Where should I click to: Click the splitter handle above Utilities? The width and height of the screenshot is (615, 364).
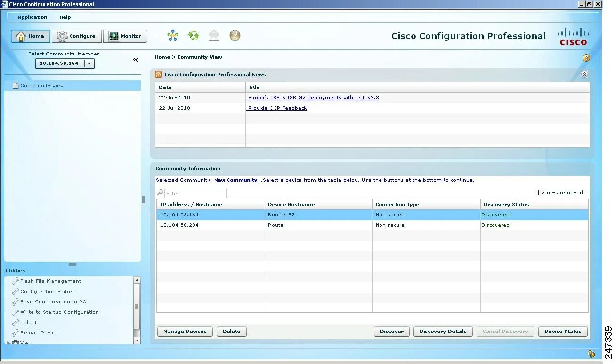pyautogui.click(x=73, y=264)
